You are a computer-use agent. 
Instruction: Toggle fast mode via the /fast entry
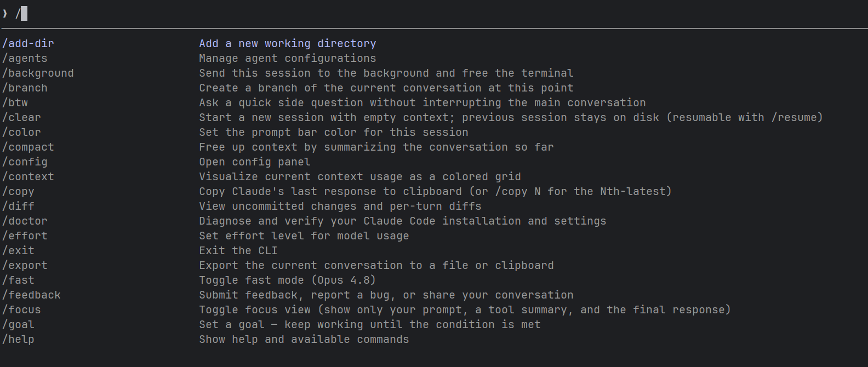point(18,280)
